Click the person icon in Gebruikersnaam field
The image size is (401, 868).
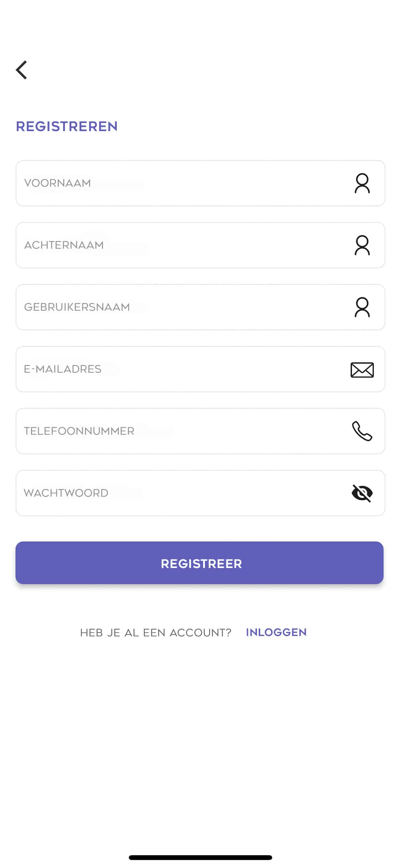[362, 307]
